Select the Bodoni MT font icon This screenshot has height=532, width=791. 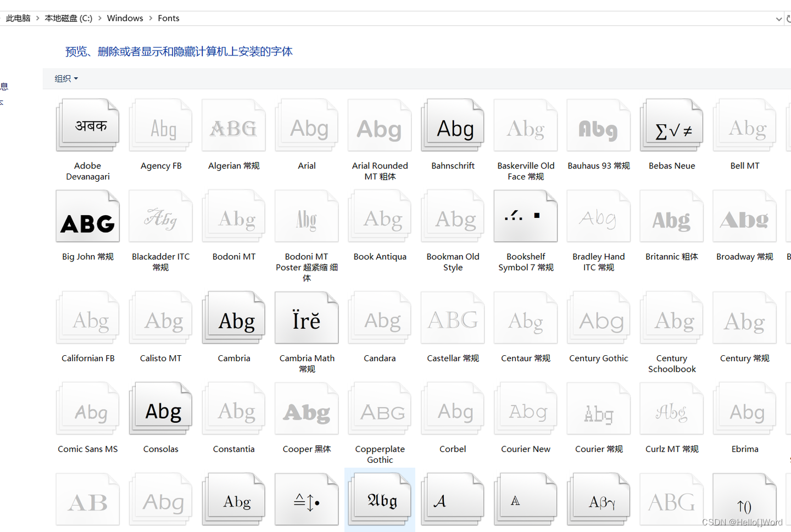233,216
